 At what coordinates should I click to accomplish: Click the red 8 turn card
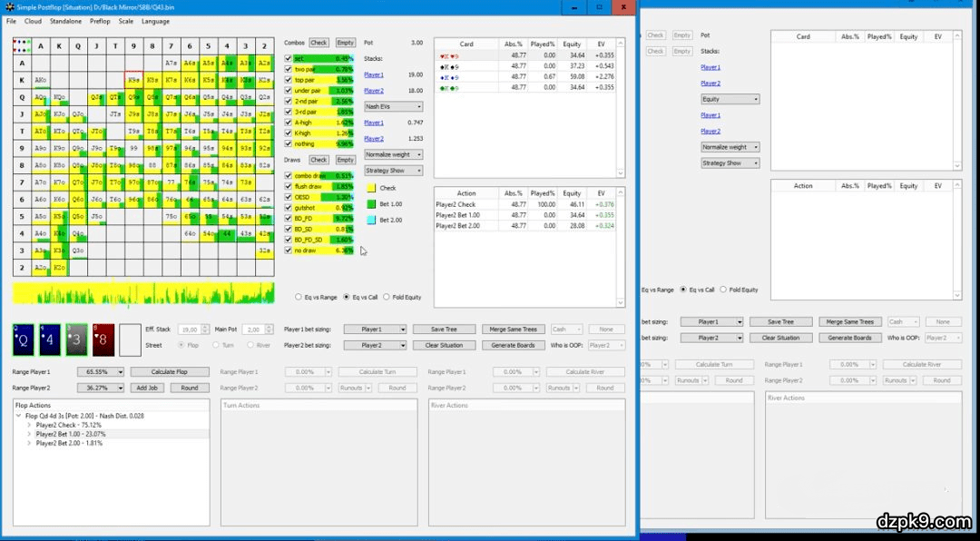point(103,339)
